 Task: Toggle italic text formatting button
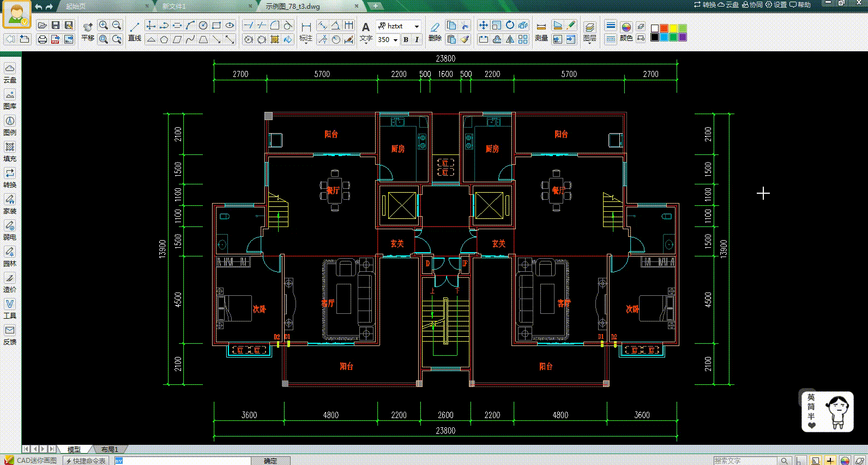tap(417, 39)
